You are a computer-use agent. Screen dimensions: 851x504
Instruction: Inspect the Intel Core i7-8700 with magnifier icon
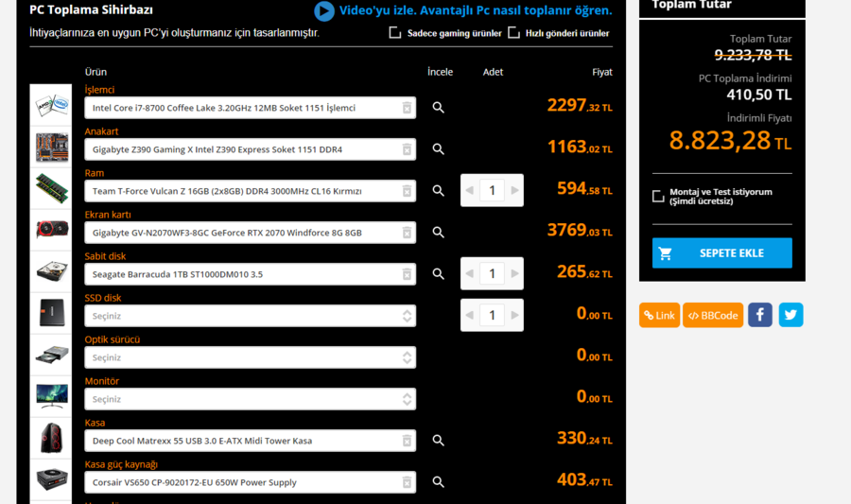tap(438, 108)
